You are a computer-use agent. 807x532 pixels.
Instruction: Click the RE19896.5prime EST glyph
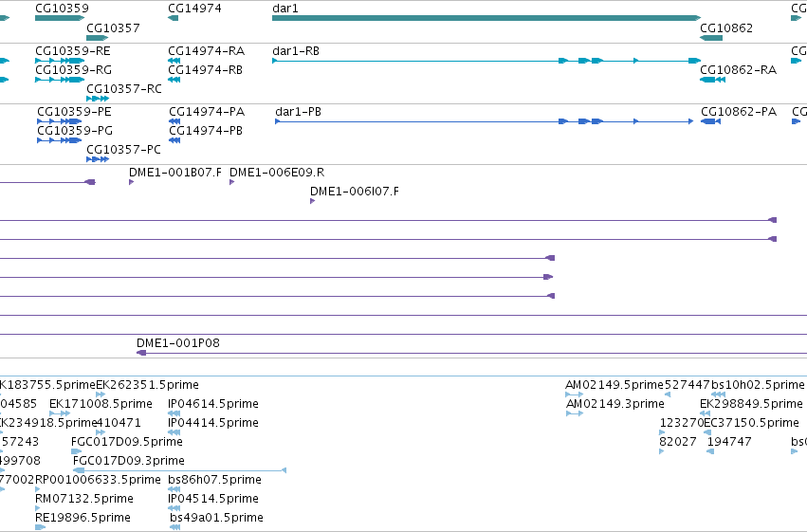40,527
